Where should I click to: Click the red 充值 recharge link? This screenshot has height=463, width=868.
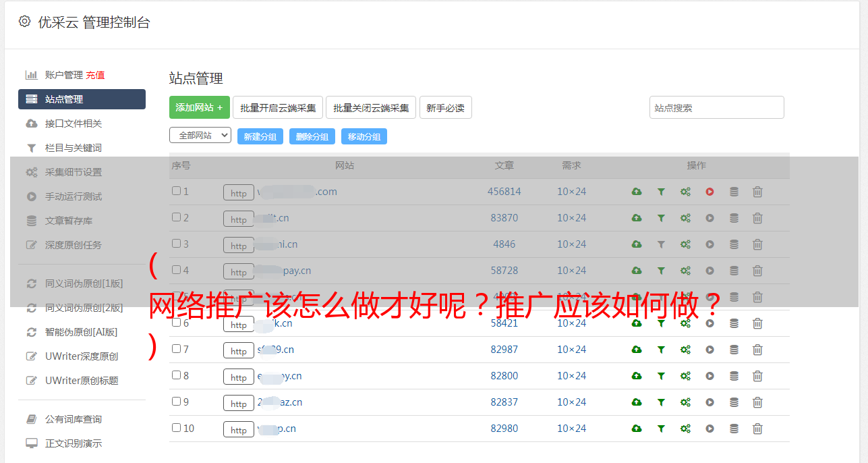pyautogui.click(x=95, y=75)
